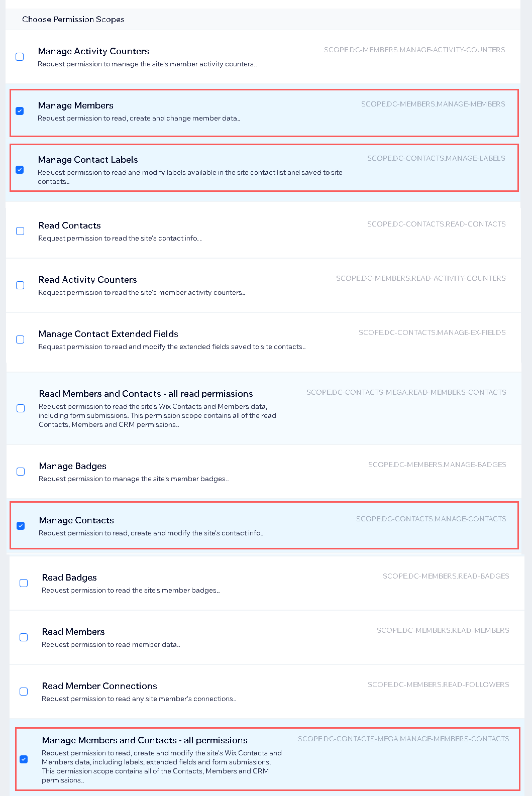
Task: Select the Manage Badges scope label
Action: 72,466
